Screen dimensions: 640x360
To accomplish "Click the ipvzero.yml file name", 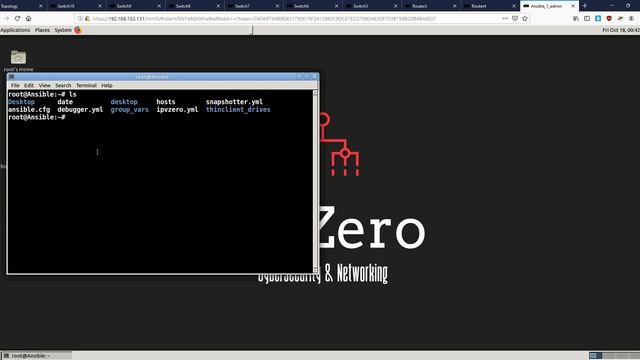I will (x=177, y=109).
